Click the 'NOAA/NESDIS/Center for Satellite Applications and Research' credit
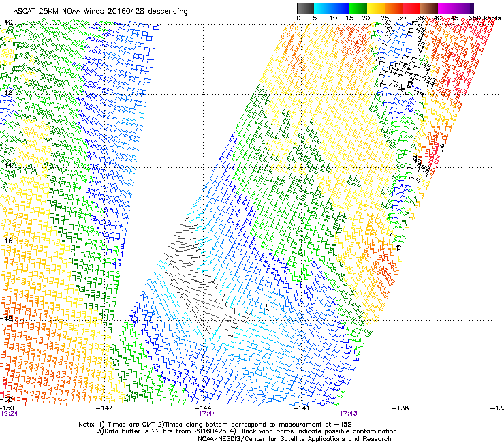504x443 pixels. tap(294, 439)
